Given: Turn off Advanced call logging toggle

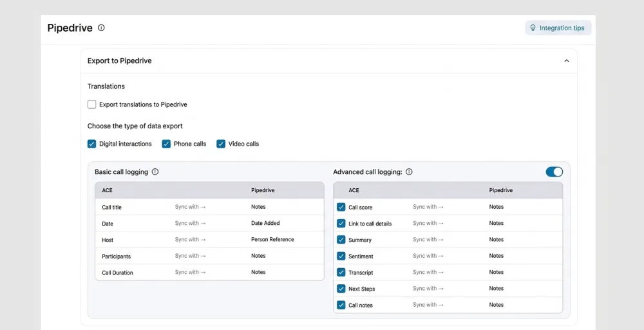Looking at the screenshot, I should click(x=554, y=172).
